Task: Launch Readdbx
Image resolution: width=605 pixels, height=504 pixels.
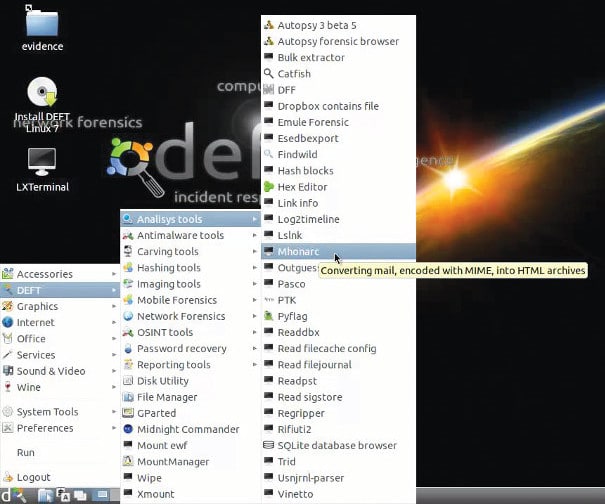Action: coord(339,332)
